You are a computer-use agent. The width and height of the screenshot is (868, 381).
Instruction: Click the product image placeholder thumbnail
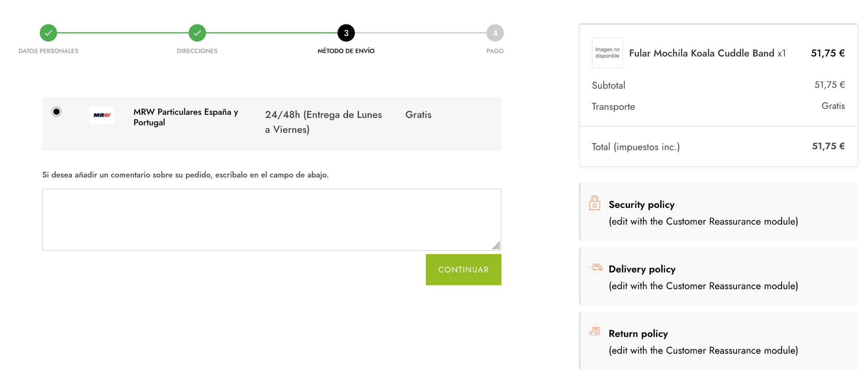607,53
